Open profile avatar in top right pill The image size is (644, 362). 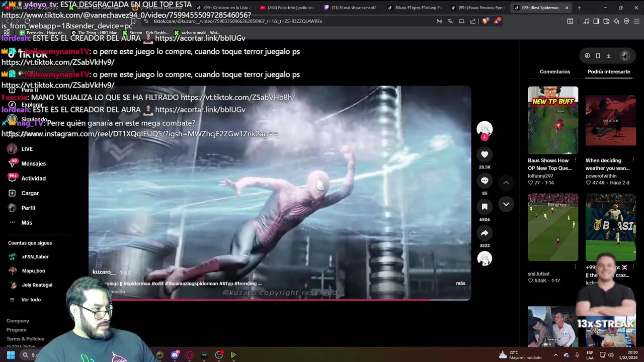[625, 56]
